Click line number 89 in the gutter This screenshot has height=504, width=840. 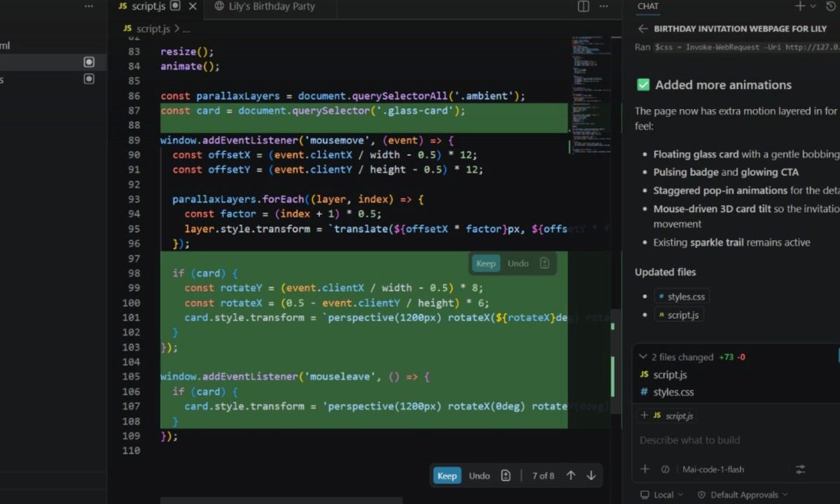click(x=133, y=140)
